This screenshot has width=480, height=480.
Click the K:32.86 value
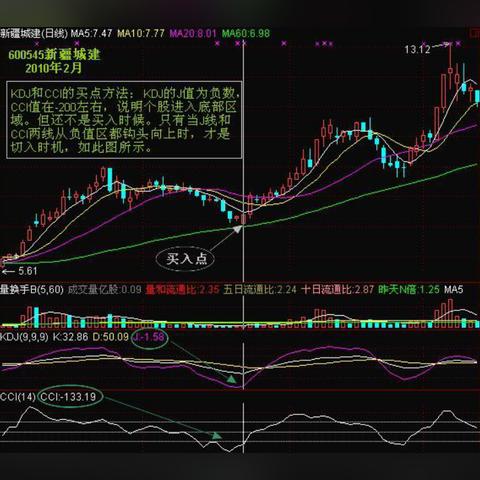(x=70, y=337)
